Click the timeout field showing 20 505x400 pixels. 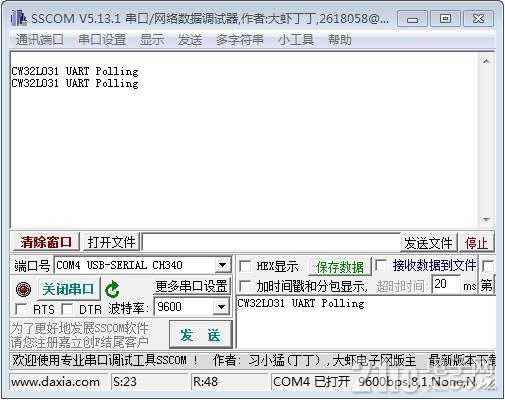click(446, 284)
